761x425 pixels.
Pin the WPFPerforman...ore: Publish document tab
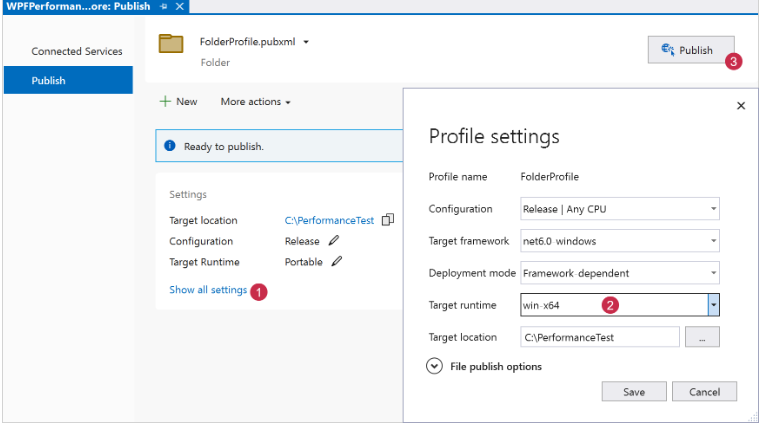(164, 6)
